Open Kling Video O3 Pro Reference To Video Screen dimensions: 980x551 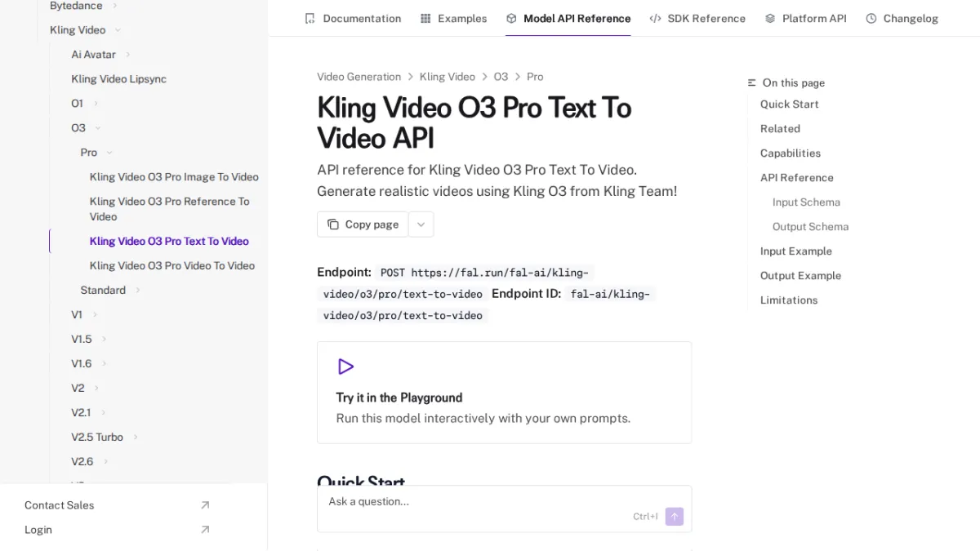tap(170, 209)
